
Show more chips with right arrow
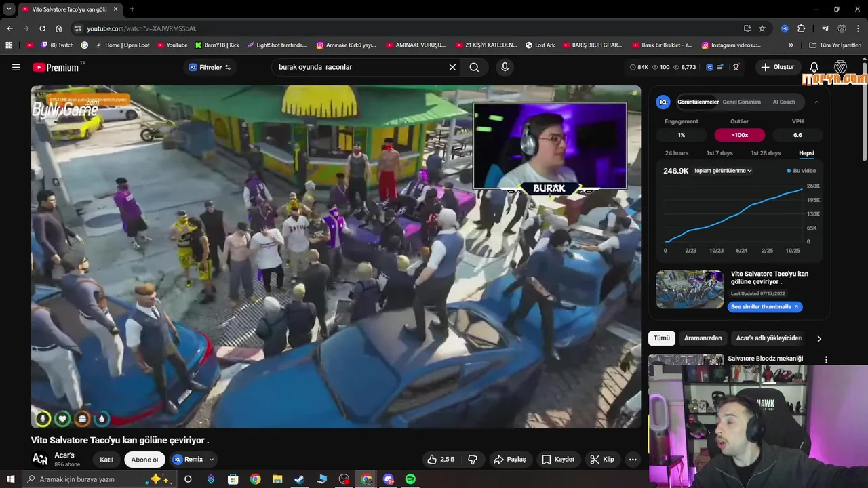point(819,338)
